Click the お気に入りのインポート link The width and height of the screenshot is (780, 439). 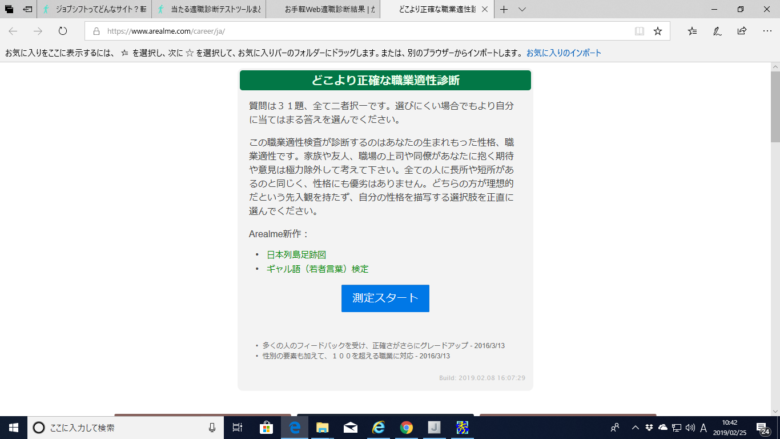pos(564,53)
